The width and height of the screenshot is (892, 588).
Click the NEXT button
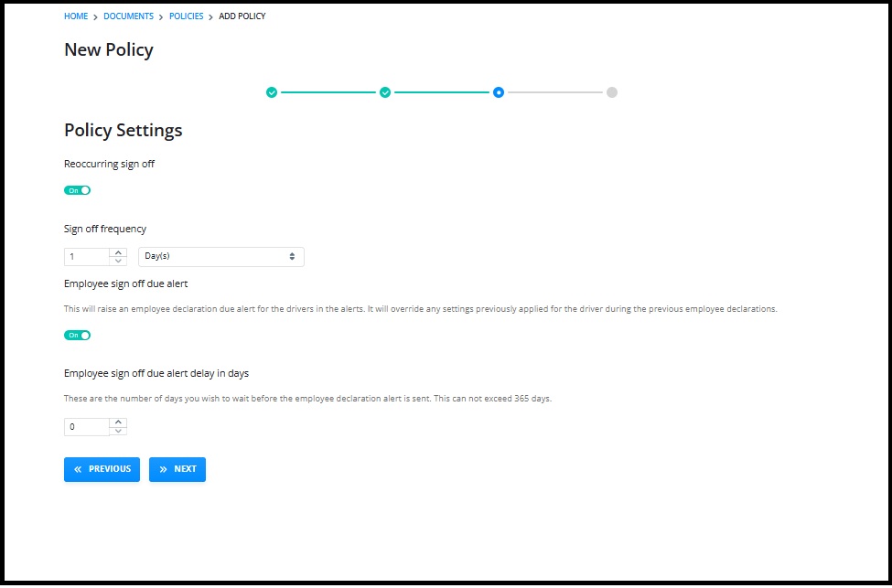177,469
